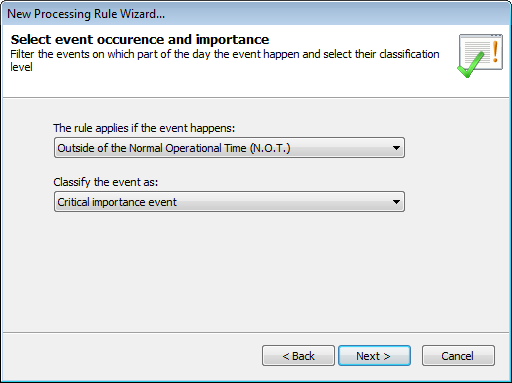Click the Filter the events description text

coord(225,60)
